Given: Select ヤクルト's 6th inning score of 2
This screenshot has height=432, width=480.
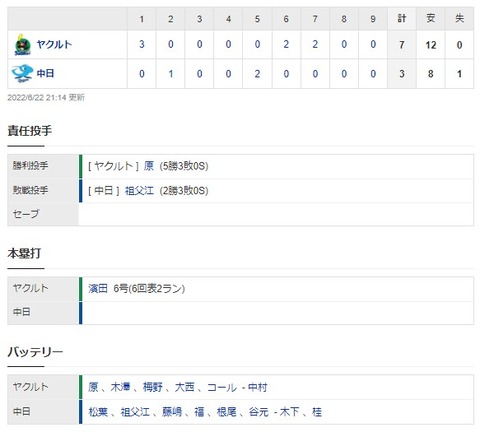Looking at the screenshot, I should click(286, 44).
